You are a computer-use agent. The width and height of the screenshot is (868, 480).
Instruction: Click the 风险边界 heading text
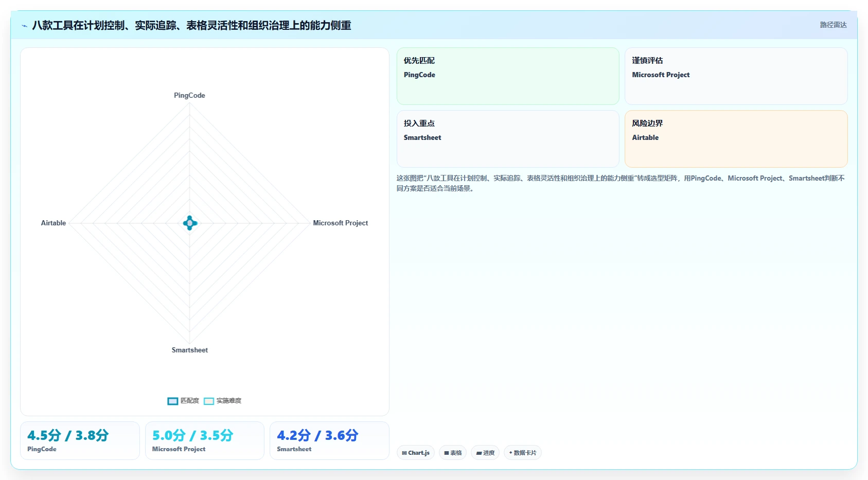tap(647, 123)
